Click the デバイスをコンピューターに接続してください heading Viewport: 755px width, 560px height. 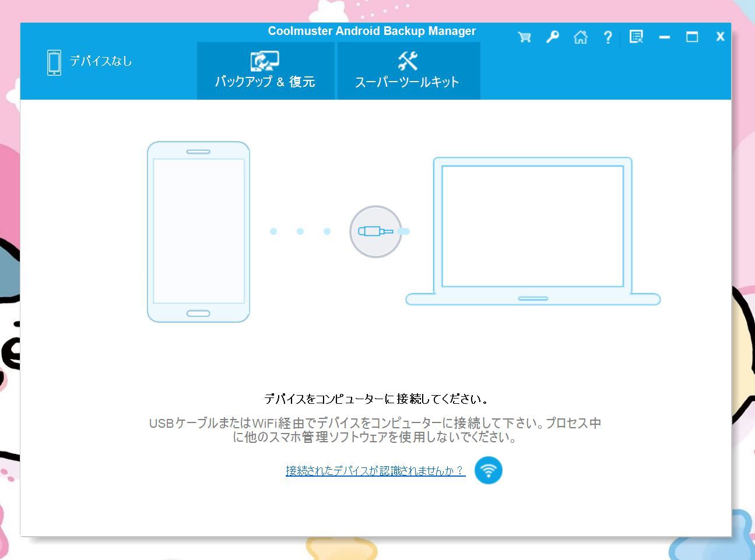click(x=376, y=399)
